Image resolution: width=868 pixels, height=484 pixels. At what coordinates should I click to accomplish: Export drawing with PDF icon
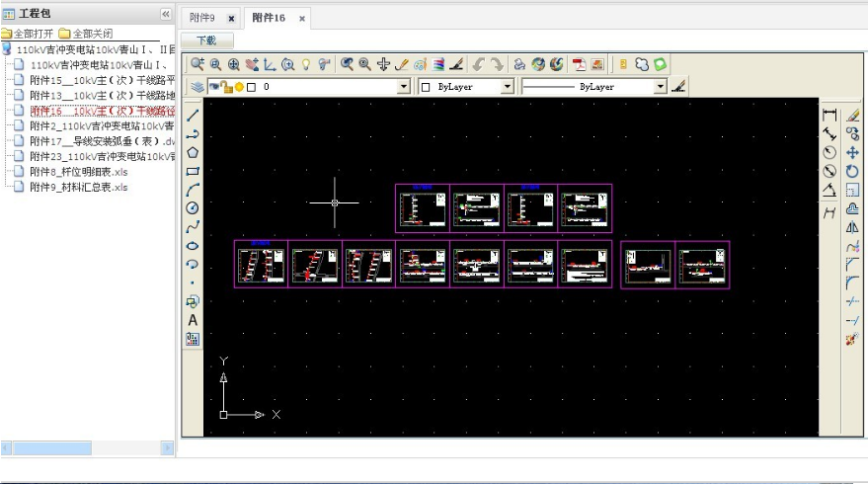pyautogui.click(x=579, y=64)
